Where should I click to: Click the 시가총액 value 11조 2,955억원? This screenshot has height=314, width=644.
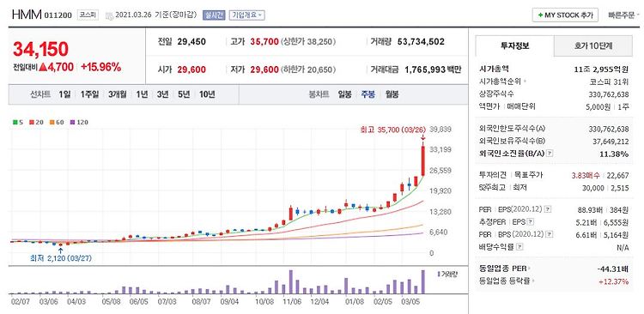602,69
